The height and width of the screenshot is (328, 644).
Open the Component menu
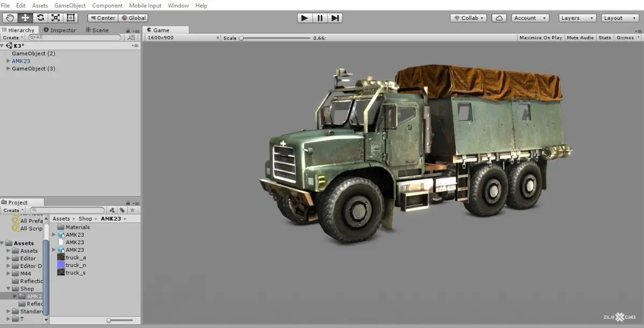[x=107, y=5]
